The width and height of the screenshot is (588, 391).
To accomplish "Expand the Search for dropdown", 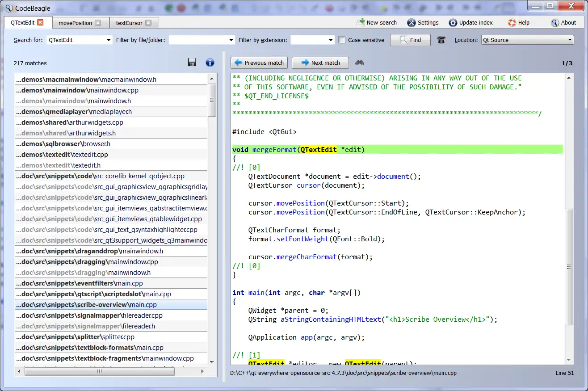I will [x=109, y=40].
